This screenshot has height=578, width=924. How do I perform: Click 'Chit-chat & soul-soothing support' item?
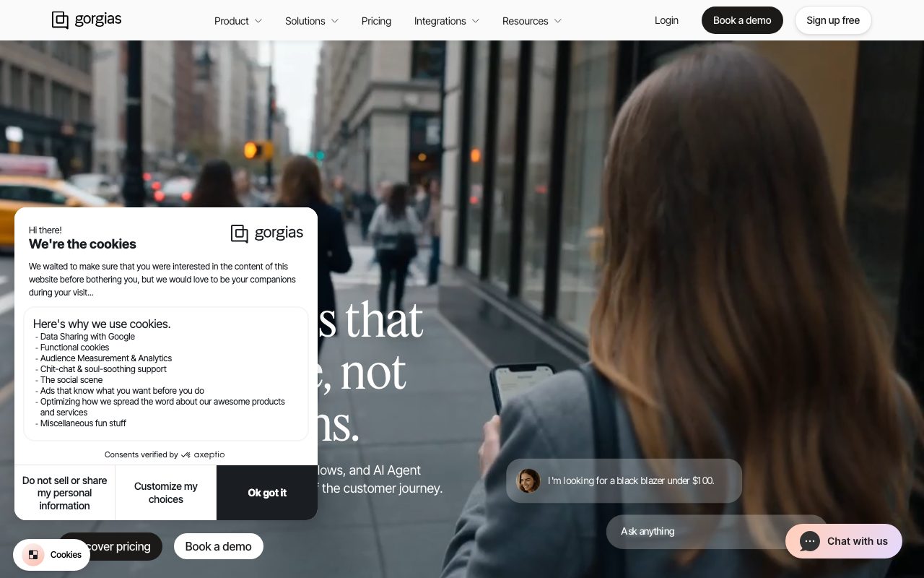coord(103,369)
